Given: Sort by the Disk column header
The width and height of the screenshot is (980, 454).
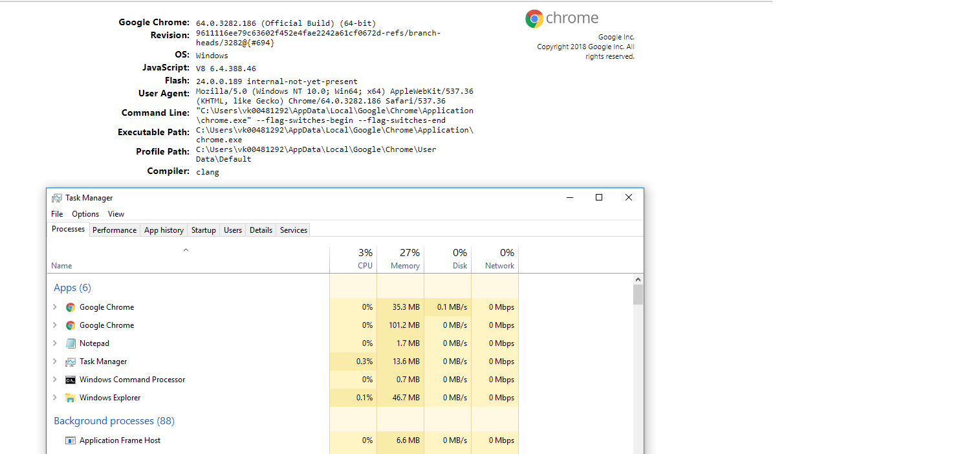Looking at the screenshot, I should (x=448, y=259).
